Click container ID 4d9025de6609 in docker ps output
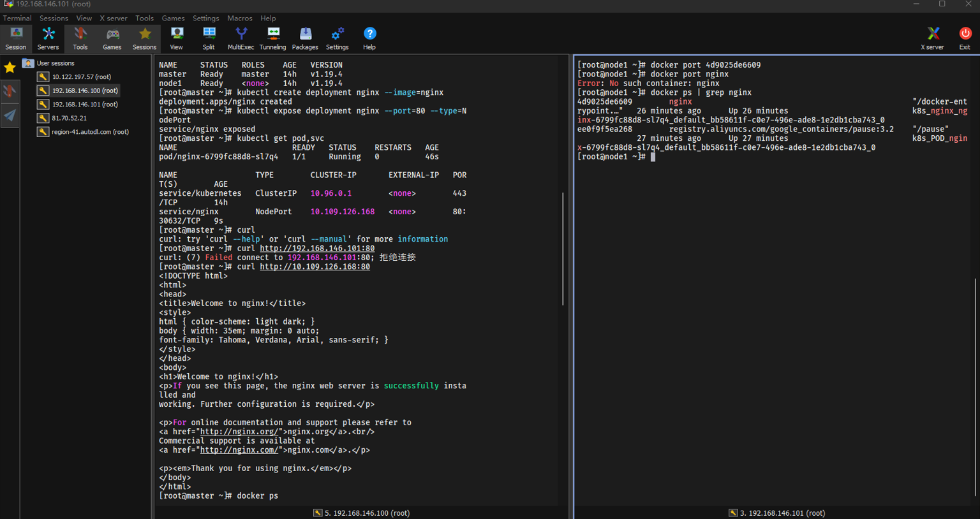 (x=605, y=101)
